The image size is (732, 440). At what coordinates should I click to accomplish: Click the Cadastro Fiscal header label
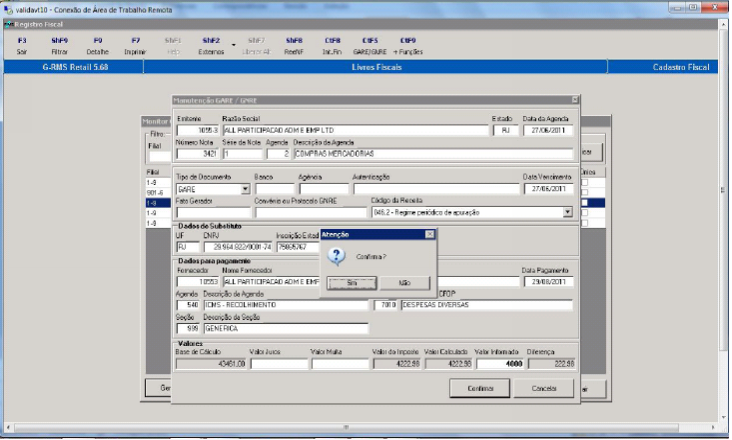681,67
